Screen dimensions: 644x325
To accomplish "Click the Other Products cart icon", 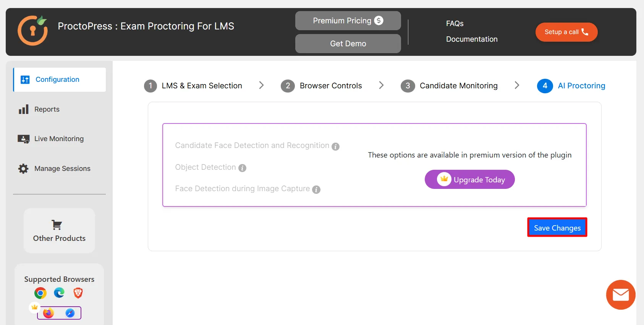I will tap(57, 225).
